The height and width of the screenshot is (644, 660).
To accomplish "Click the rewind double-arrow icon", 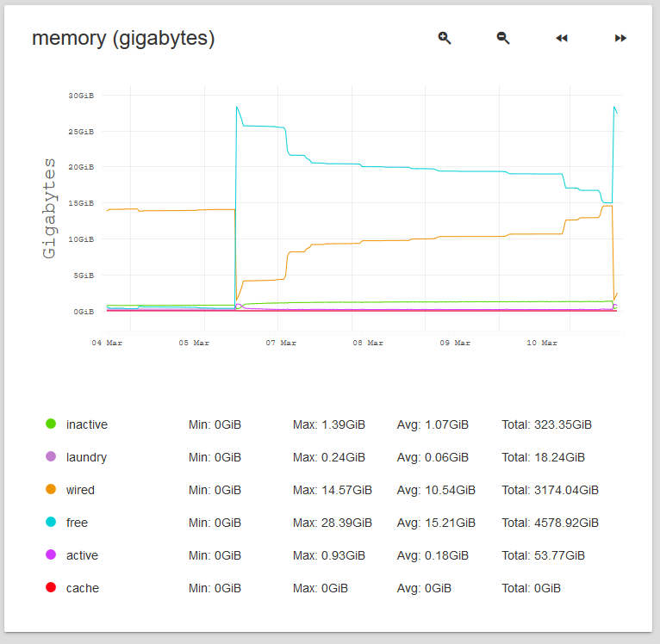I will pos(562,38).
